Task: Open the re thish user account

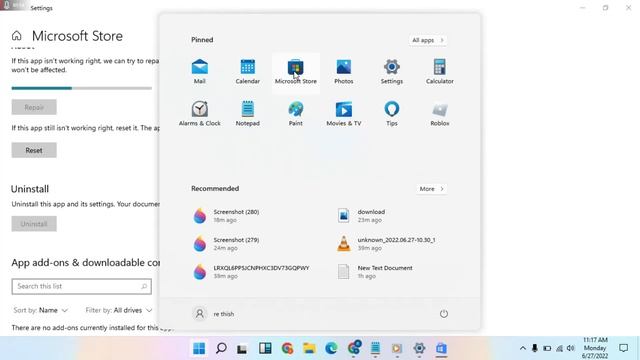Action: point(213,313)
